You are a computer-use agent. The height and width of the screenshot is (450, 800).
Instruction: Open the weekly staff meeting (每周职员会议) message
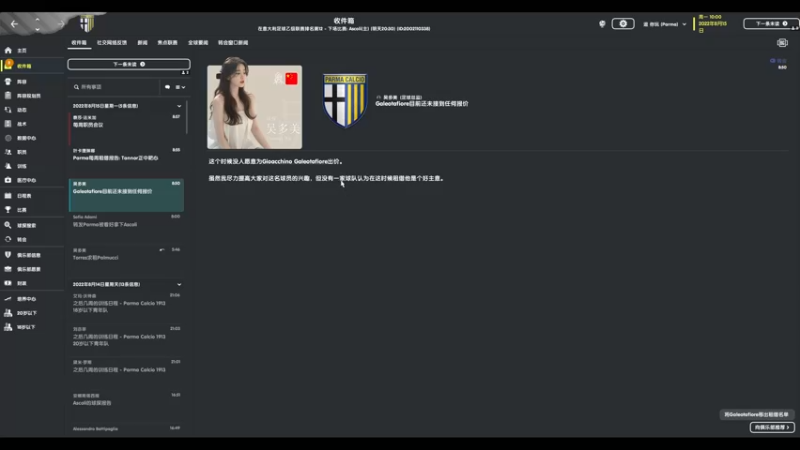pyautogui.click(x=127, y=129)
